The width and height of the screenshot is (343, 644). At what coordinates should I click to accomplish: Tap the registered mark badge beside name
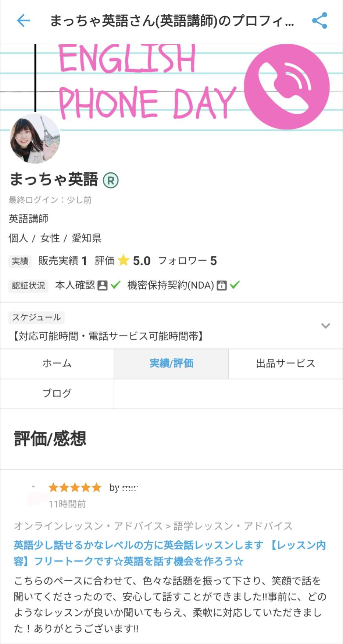tap(111, 180)
